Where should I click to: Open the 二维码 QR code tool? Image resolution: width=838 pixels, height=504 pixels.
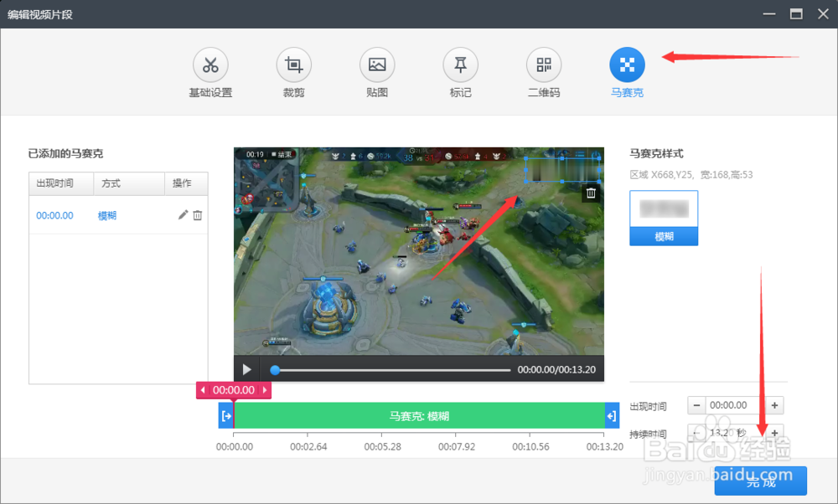pos(544,65)
